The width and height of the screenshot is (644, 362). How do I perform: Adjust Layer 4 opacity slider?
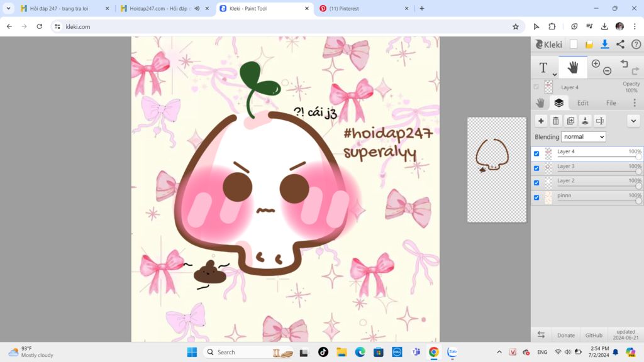pos(599,156)
